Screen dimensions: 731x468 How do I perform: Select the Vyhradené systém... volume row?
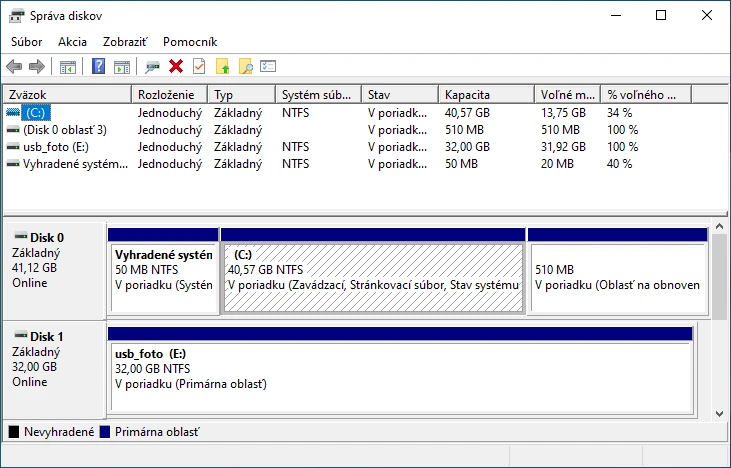(x=75, y=164)
